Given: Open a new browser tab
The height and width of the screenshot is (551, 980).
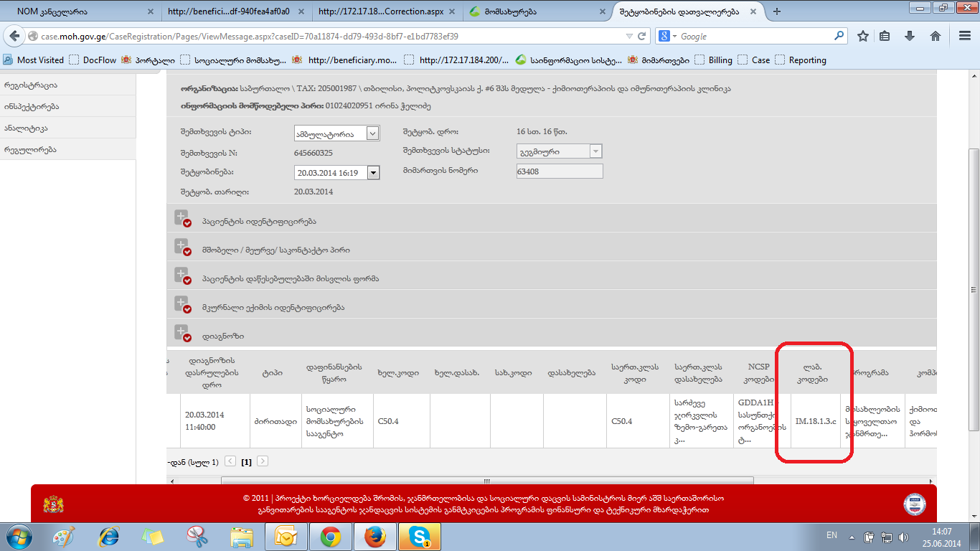Looking at the screenshot, I should [x=777, y=11].
